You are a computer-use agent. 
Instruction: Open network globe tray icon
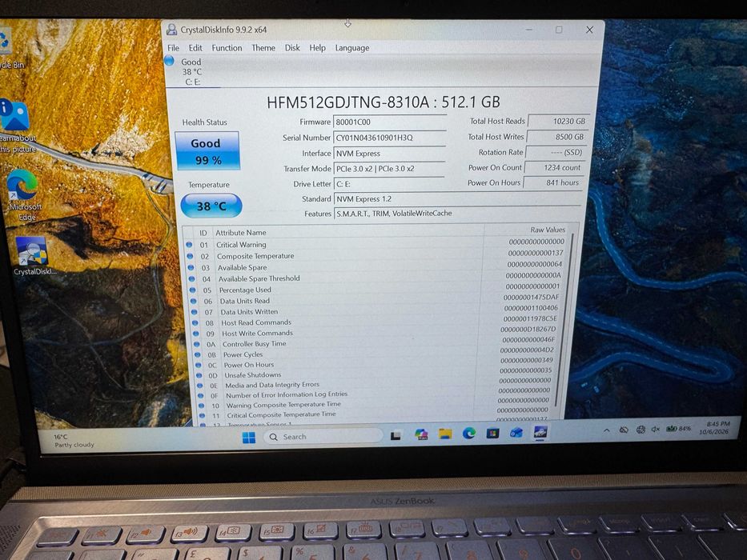641,430
